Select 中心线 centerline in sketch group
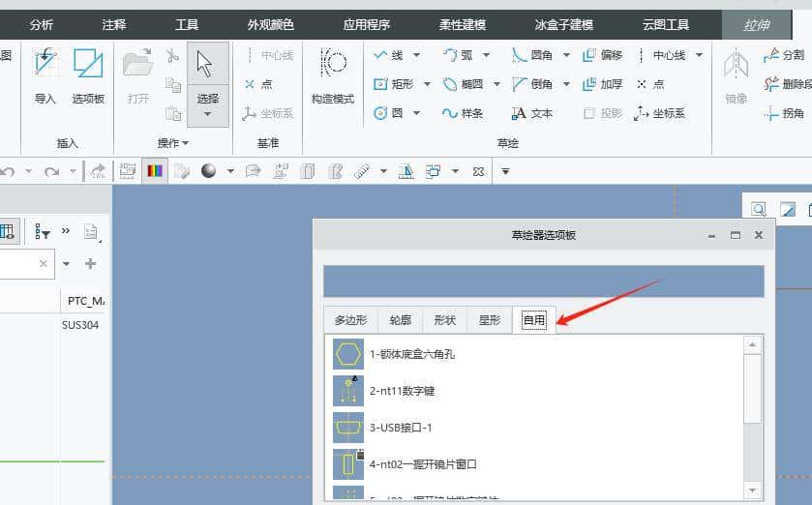This screenshot has height=505, width=812. [x=661, y=55]
